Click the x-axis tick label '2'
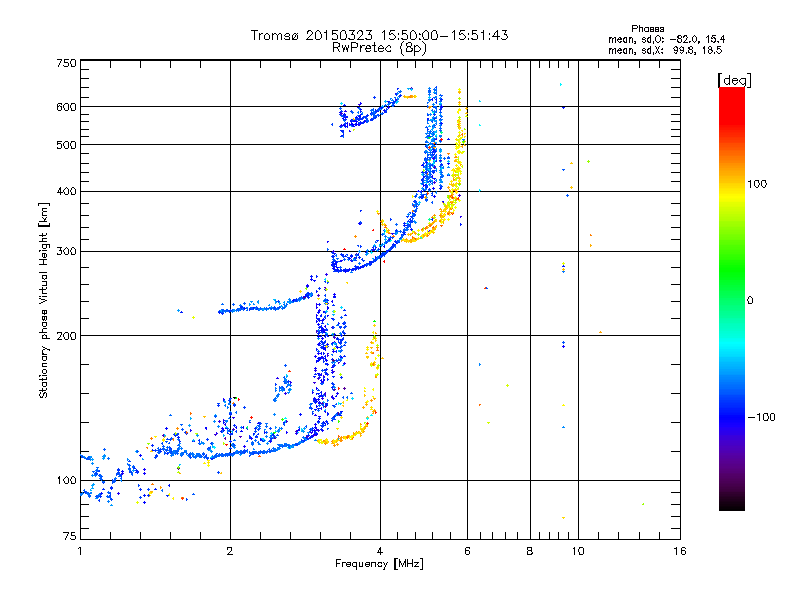 click(230, 551)
